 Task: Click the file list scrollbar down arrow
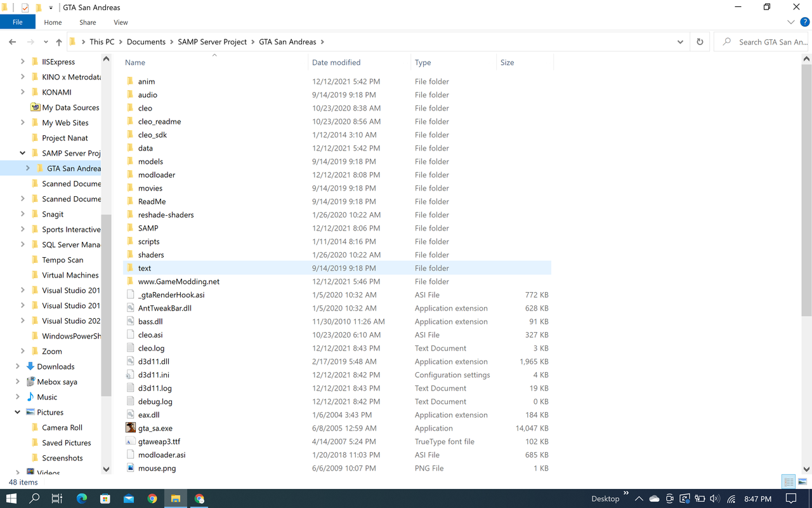click(807, 469)
